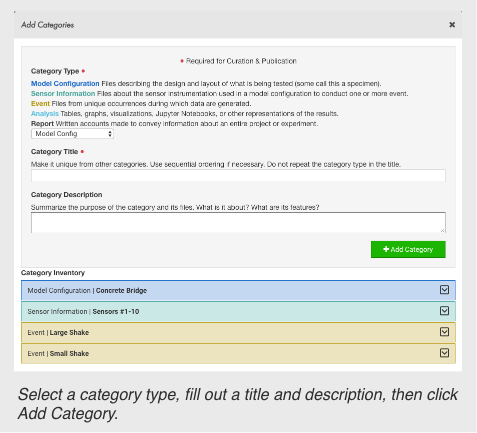Screen dimensions: 477x433
Task: Close the Add Categories dialog
Action: pos(452,25)
